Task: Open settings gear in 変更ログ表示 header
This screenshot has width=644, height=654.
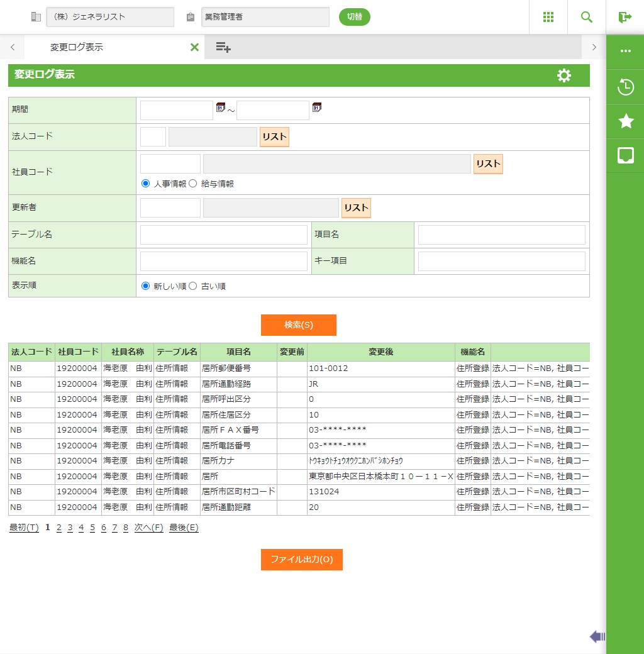Action: tap(563, 75)
